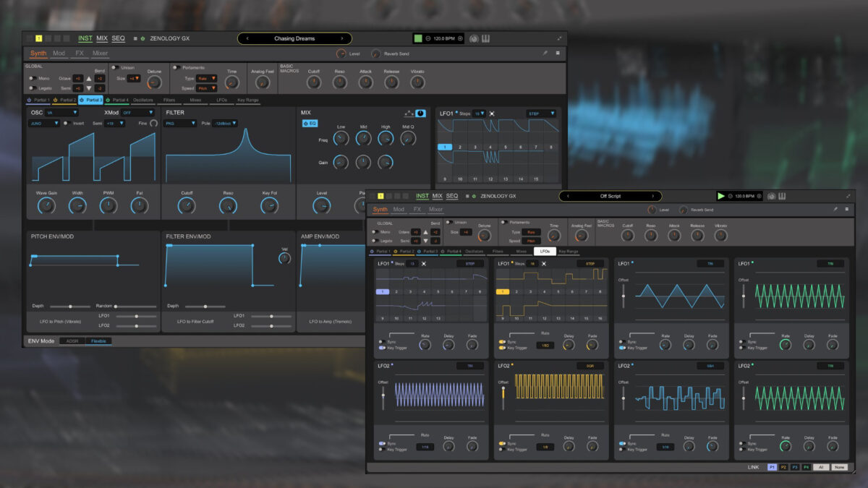Go to the next preset after Chasing Dreams
Image resolution: width=868 pixels, height=488 pixels.
click(341, 38)
